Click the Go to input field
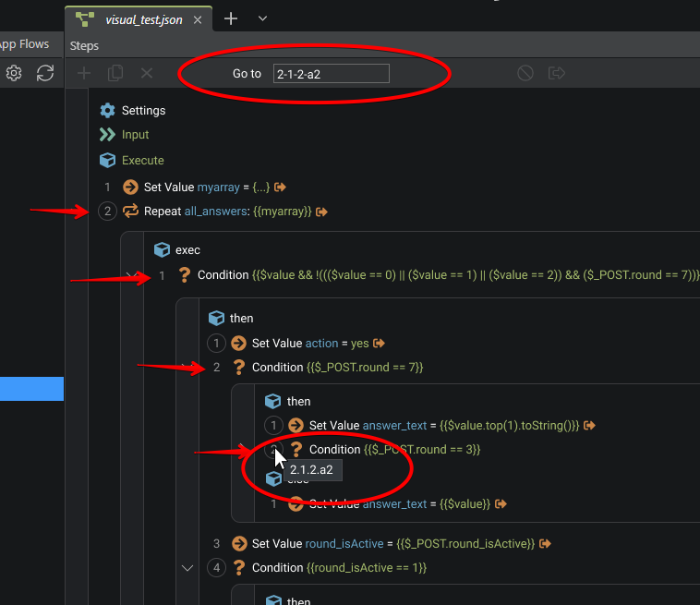The image size is (700, 605). [x=331, y=74]
